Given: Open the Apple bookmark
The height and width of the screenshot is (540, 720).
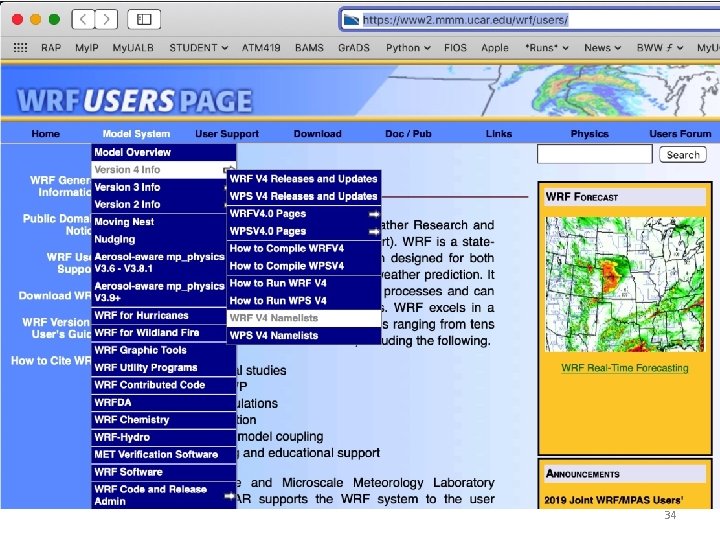Looking at the screenshot, I should pyautogui.click(x=495, y=48).
